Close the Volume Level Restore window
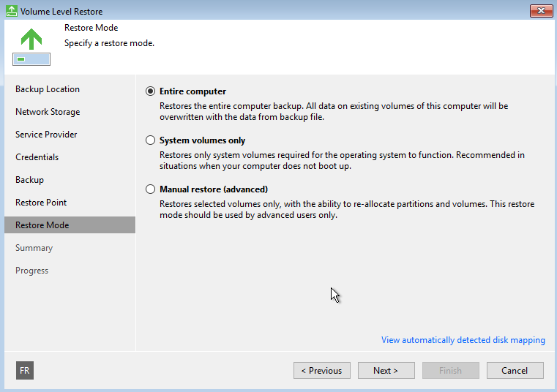Image resolution: width=557 pixels, height=392 pixels. [x=541, y=11]
